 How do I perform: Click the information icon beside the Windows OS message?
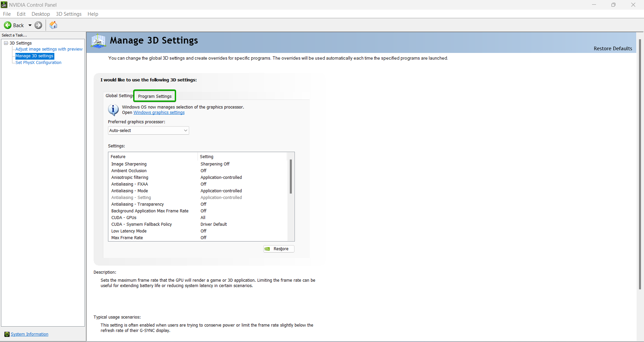click(113, 110)
